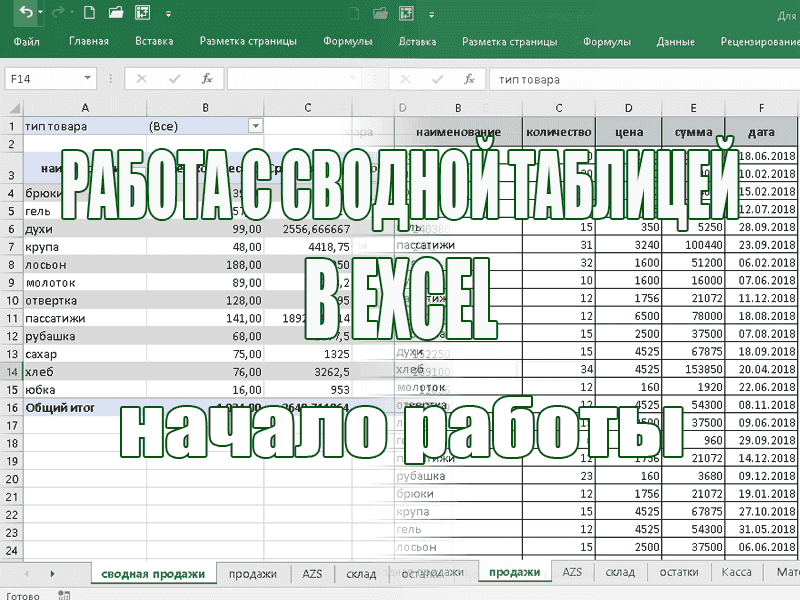The width and height of the screenshot is (800, 600).
Task: Click the pivot table icon in quick access toolbar
Action: [144, 14]
